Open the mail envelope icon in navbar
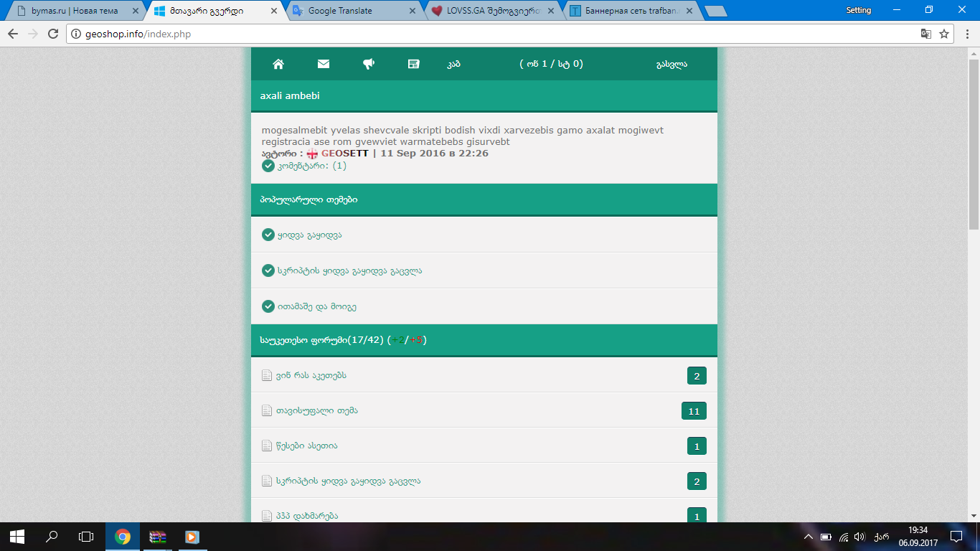The image size is (980, 551). point(324,64)
